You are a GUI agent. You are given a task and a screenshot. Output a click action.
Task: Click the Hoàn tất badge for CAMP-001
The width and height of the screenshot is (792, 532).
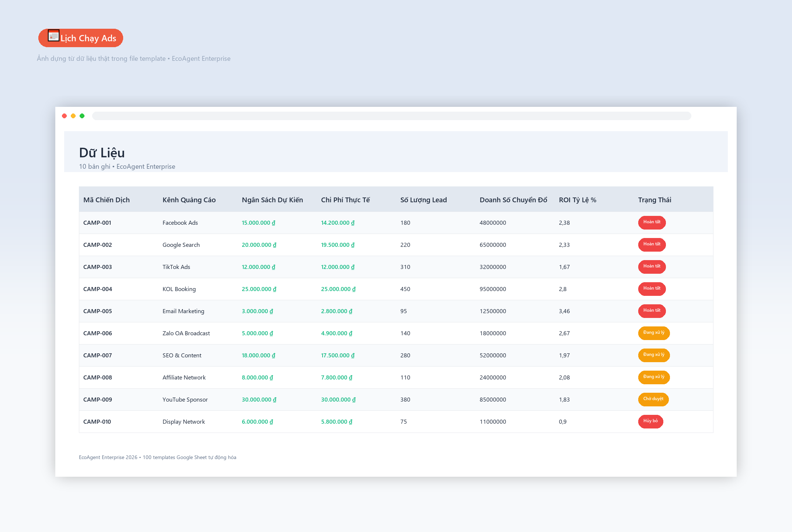(x=652, y=223)
